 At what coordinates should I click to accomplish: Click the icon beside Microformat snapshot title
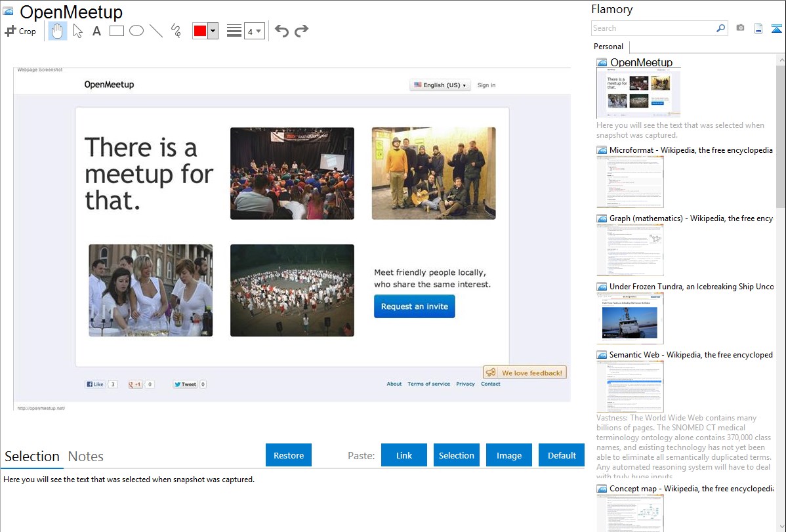pyautogui.click(x=602, y=150)
